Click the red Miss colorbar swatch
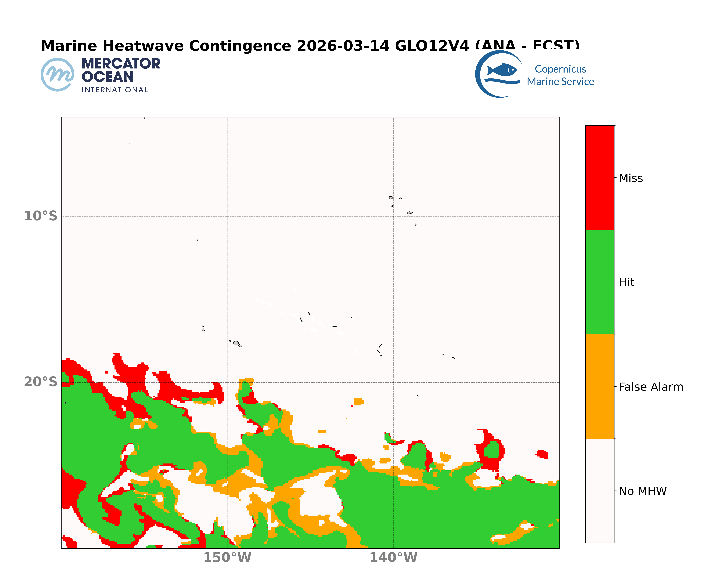The height and width of the screenshot is (588, 707). pyautogui.click(x=600, y=178)
